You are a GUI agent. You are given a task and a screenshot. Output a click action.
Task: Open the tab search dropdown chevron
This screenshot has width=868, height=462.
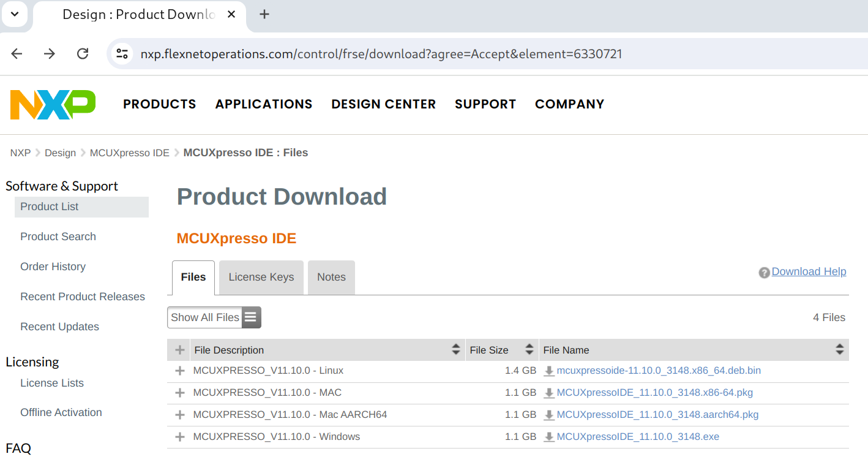pyautogui.click(x=15, y=14)
